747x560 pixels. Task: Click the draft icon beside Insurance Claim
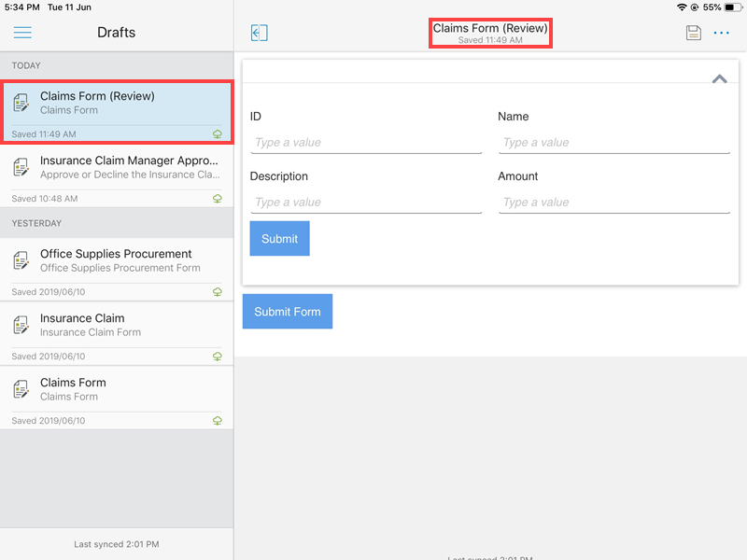[x=21, y=325]
